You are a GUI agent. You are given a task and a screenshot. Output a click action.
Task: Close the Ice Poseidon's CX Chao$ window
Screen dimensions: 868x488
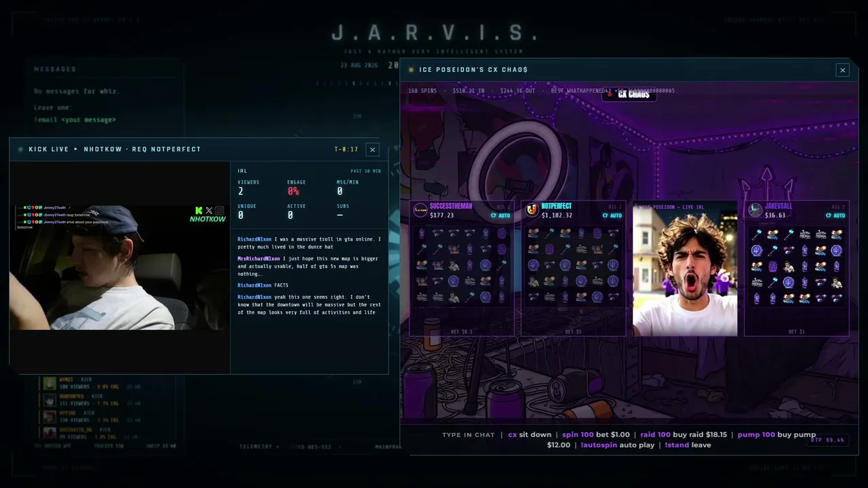tap(842, 70)
